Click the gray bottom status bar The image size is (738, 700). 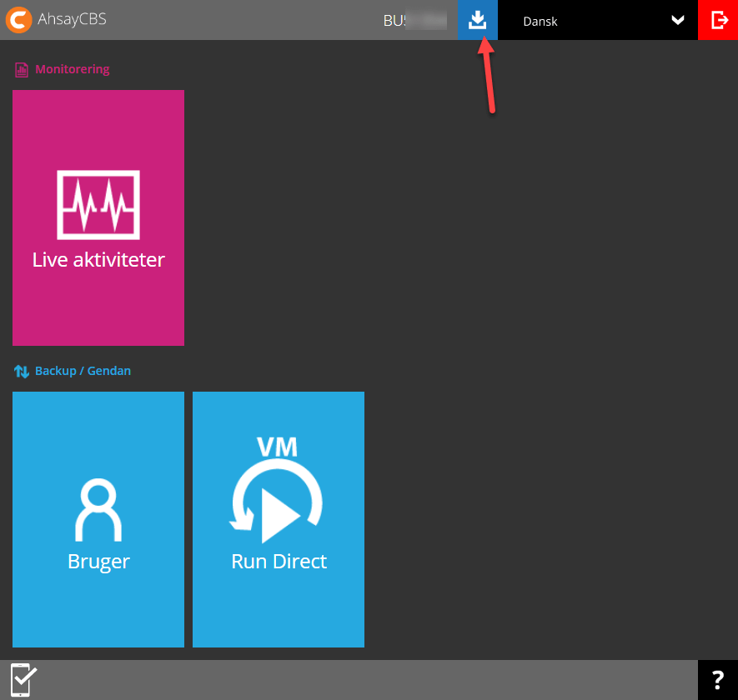pos(369,678)
